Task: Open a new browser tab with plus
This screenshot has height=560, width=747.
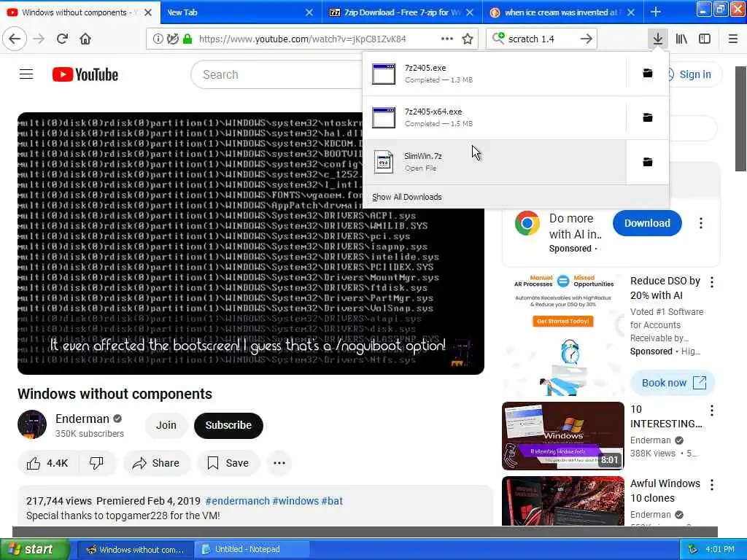Action: point(656,12)
